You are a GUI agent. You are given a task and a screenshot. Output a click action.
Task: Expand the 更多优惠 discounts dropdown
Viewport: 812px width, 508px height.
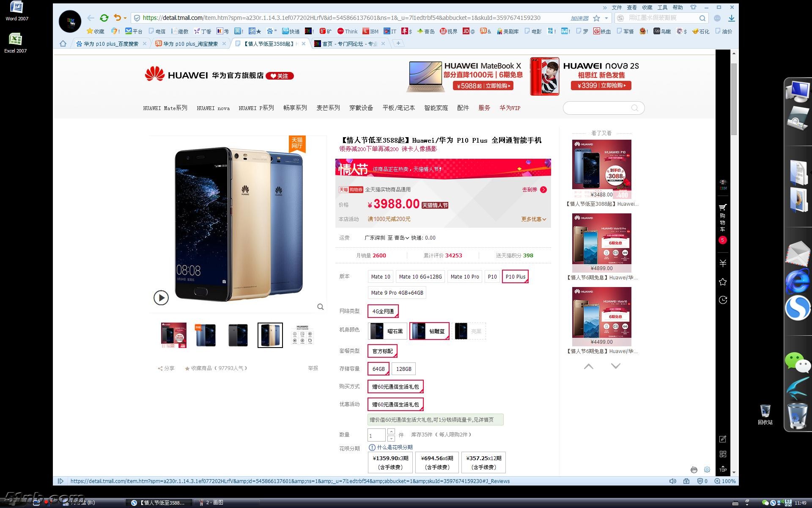tap(533, 219)
